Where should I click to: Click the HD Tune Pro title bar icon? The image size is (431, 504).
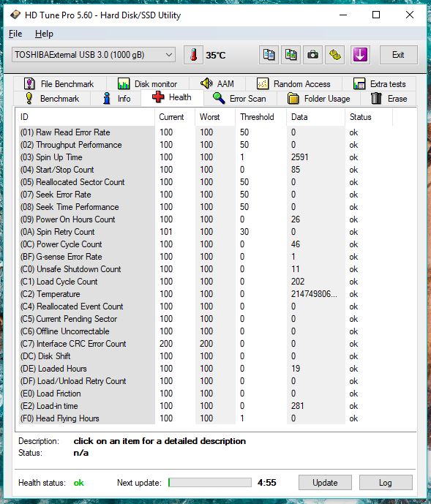click(15, 15)
